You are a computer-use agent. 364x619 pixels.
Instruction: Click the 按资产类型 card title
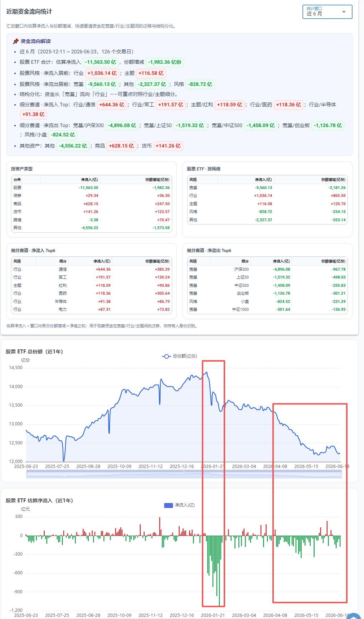click(22, 169)
